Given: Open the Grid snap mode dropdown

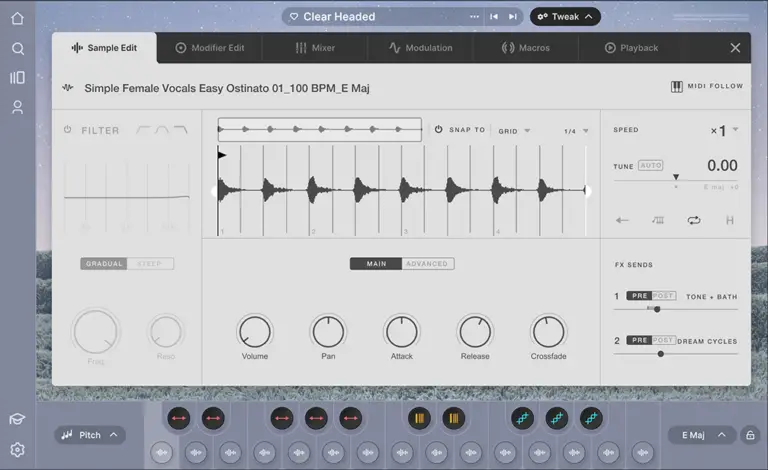Looking at the screenshot, I should click(514, 130).
